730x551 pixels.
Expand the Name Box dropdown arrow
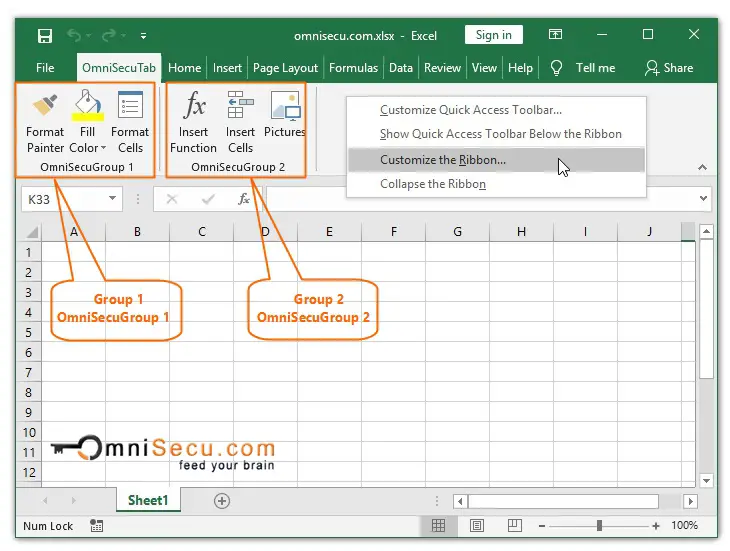click(x=112, y=199)
